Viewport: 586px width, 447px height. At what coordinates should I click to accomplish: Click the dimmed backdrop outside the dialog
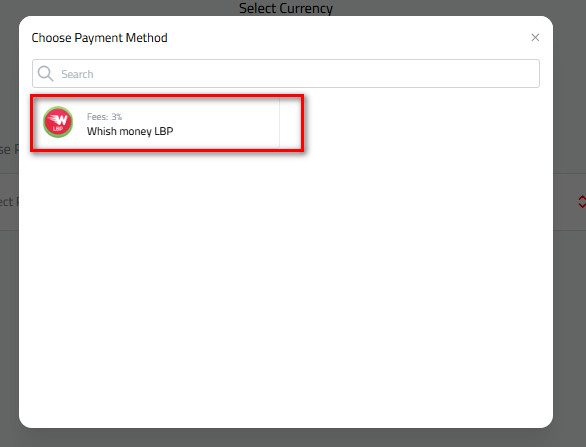pyautogui.click(x=286, y=438)
